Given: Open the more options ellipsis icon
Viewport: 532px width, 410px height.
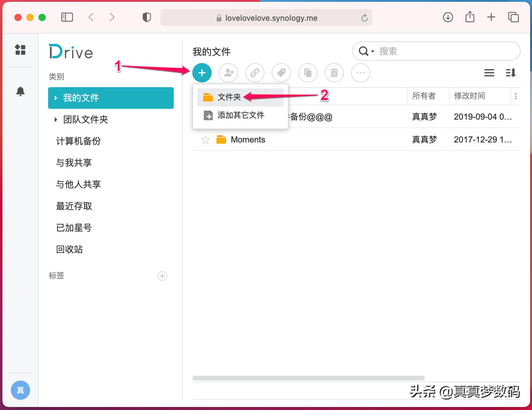Looking at the screenshot, I should (x=360, y=73).
